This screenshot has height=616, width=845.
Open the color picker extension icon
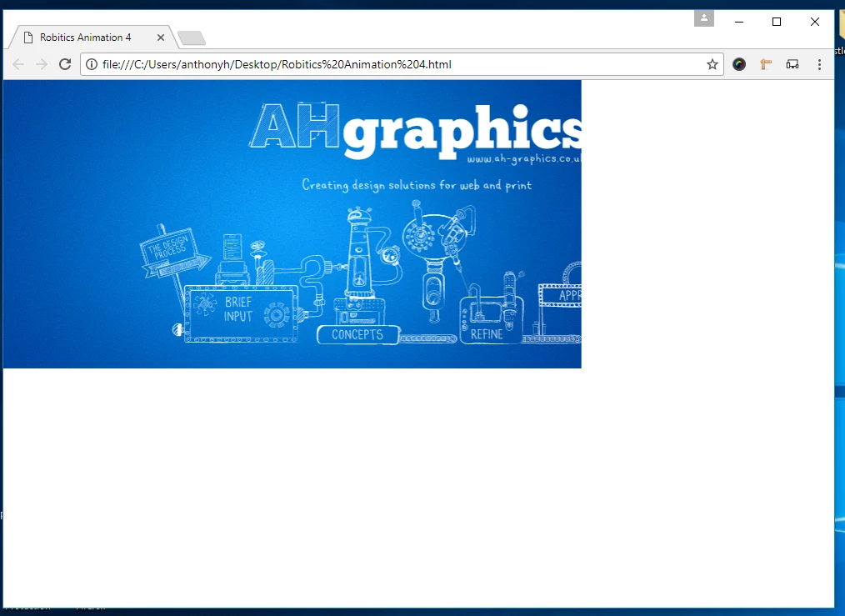coord(739,64)
